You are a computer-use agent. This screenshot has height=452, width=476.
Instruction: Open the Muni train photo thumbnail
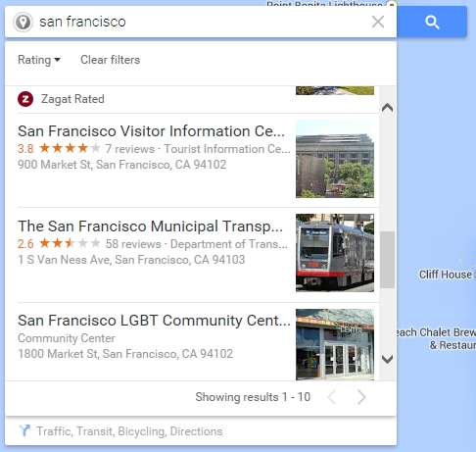(335, 253)
